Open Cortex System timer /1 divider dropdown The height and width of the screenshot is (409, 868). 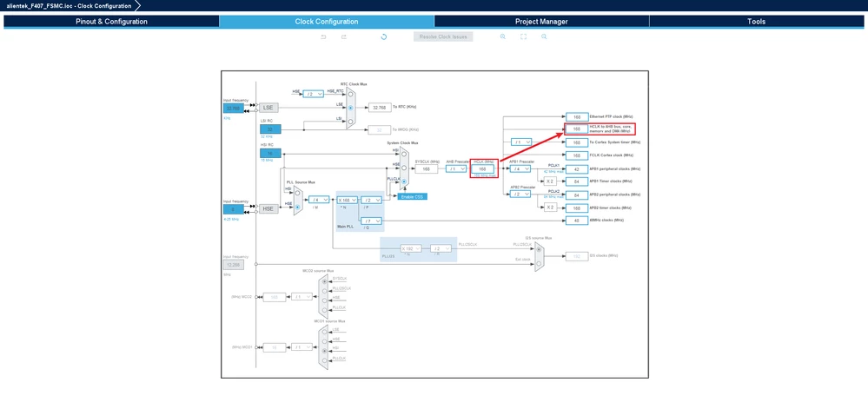521,142
